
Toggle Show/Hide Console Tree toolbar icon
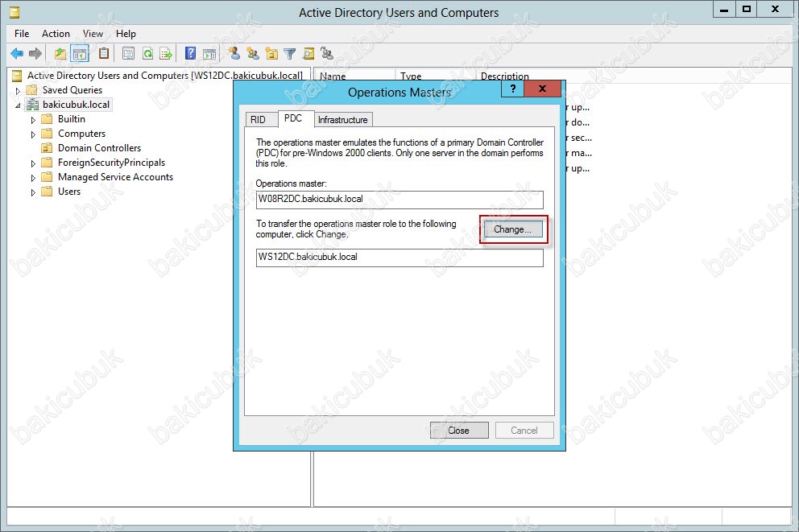click(x=80, y=53)
